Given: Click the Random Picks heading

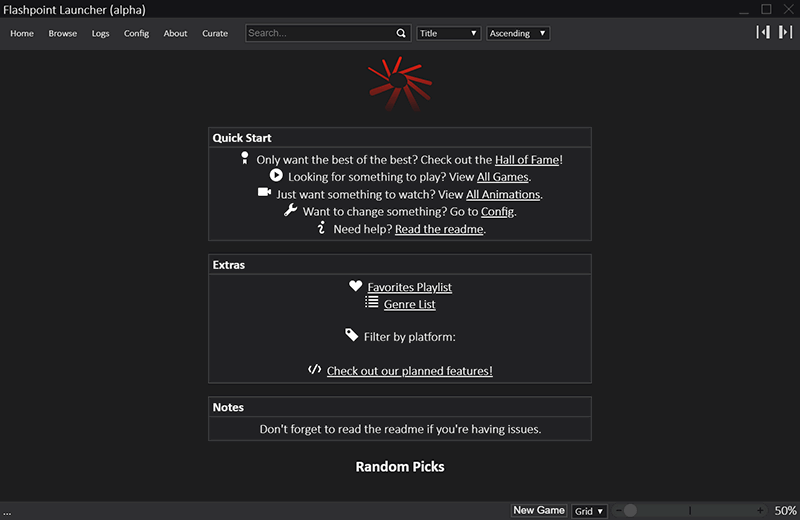Looking at the screenshot, I should point(400,467).
